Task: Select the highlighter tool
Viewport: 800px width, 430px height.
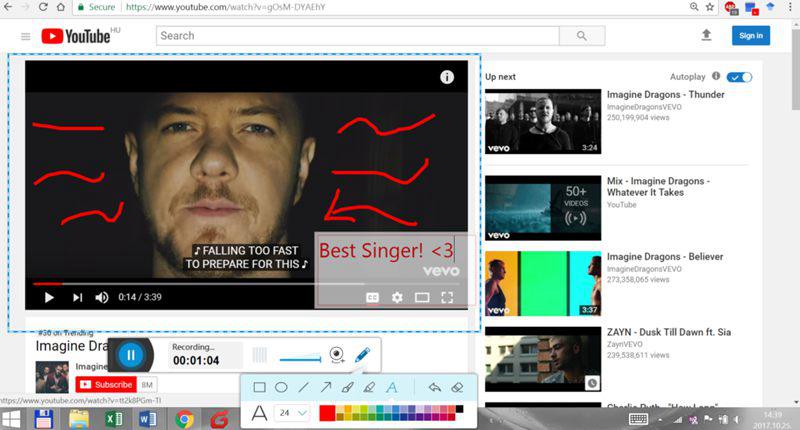Action: click(369, 387)
